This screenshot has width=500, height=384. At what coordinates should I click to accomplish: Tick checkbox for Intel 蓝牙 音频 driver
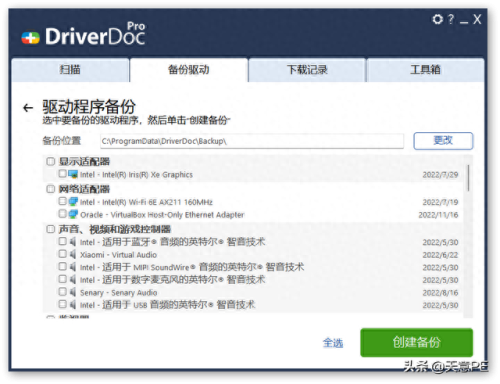(x=62, y=241)
